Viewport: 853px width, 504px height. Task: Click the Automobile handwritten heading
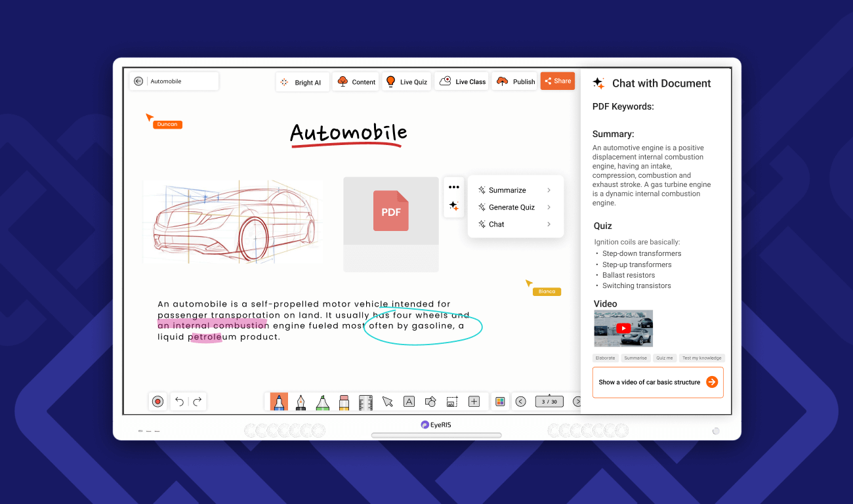pos(348,134)
